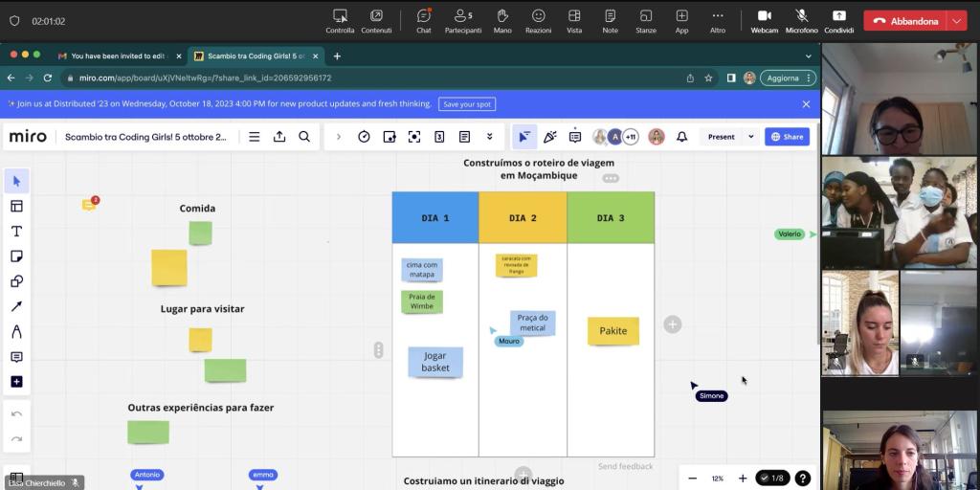Open a new browser tab

tap(337, 56)
